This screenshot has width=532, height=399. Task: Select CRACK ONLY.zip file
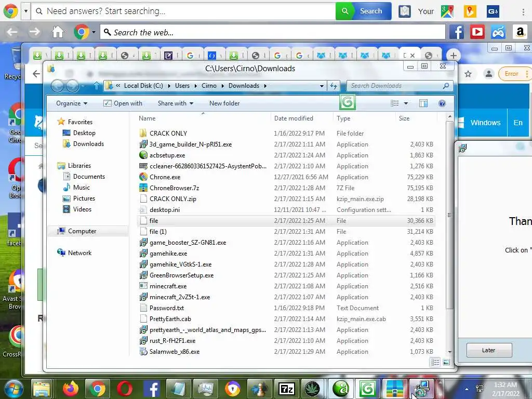(172, 199)
